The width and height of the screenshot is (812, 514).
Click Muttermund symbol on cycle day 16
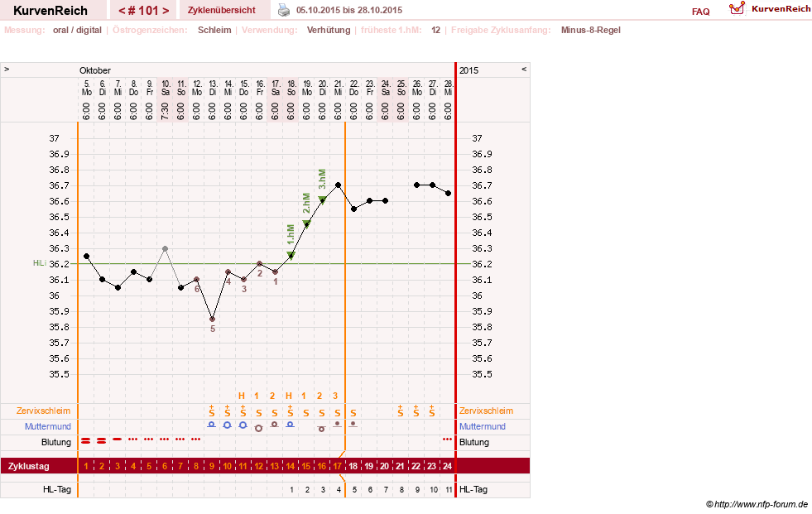point(322,429)
